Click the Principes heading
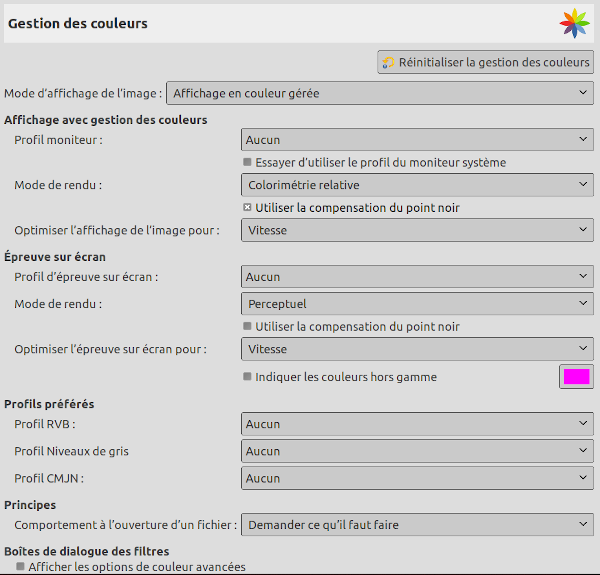The height and width of the screenshot is (575, 600). (30, 505)
